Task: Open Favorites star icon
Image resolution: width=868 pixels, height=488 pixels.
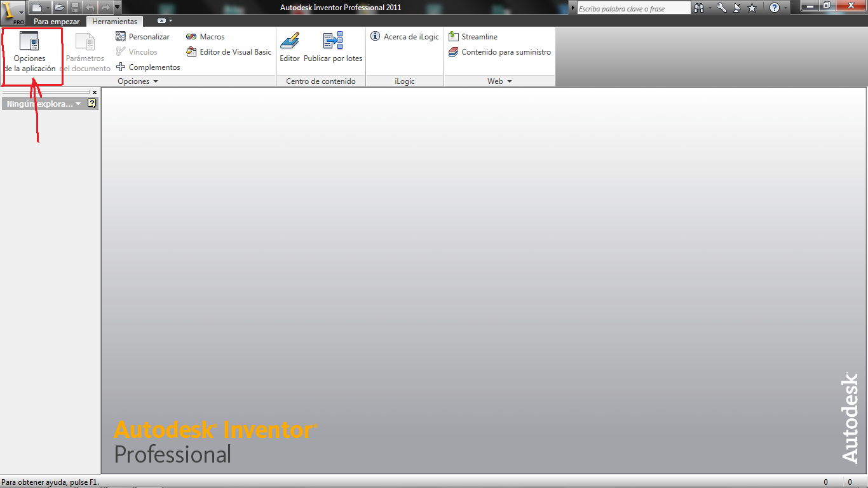Action: click(x=752, y=8)
